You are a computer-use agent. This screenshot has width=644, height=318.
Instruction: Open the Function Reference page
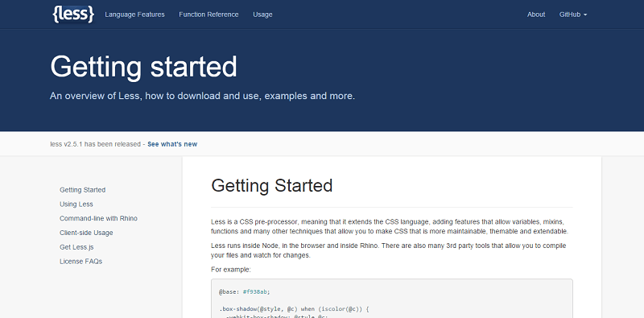pyautogui.click(x=208, y=14)
